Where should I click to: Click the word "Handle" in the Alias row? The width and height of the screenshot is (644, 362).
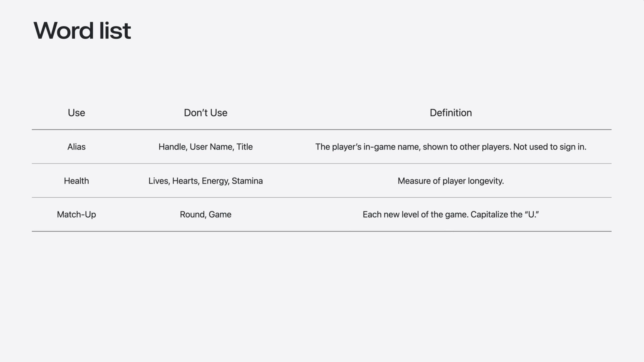pos(173,147)
